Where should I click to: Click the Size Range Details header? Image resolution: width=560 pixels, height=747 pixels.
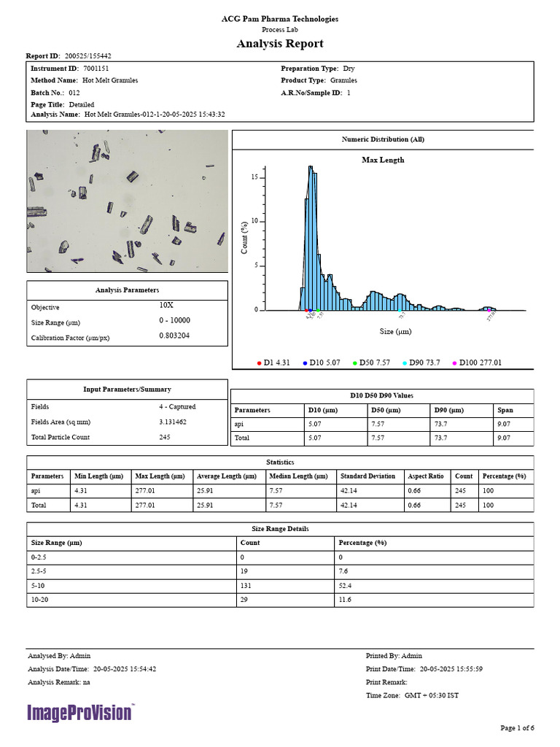pos(280,529)
